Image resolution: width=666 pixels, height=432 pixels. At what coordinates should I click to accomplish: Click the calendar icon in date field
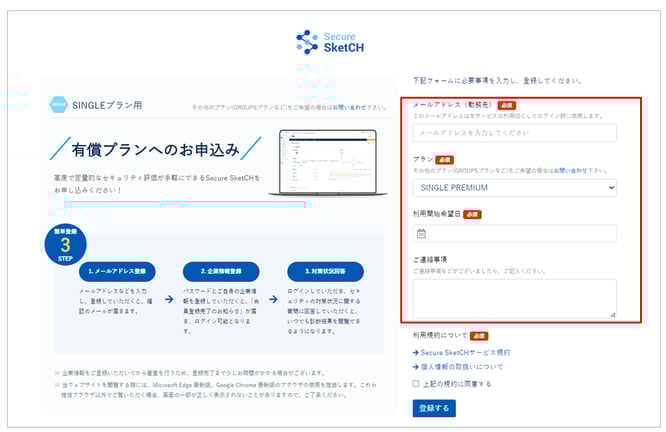tap(421, 234)
